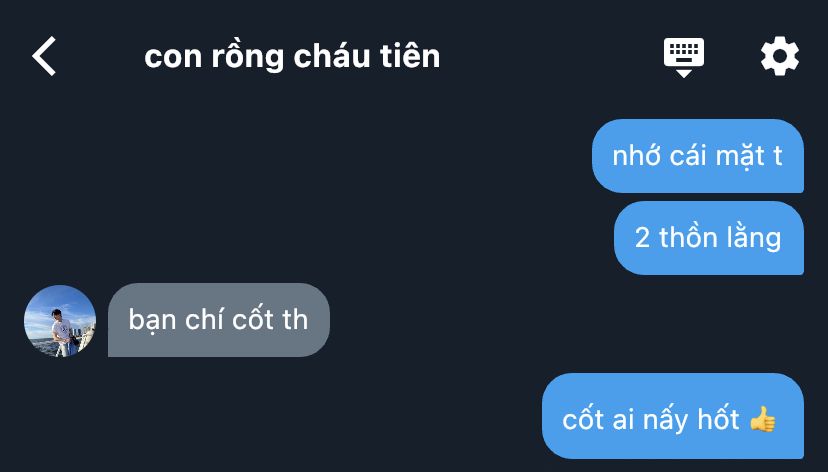This screenshot has width=828, height=472.
Task: Select the gray 'bạn chí cốt th' message
Action: point(219,320)
